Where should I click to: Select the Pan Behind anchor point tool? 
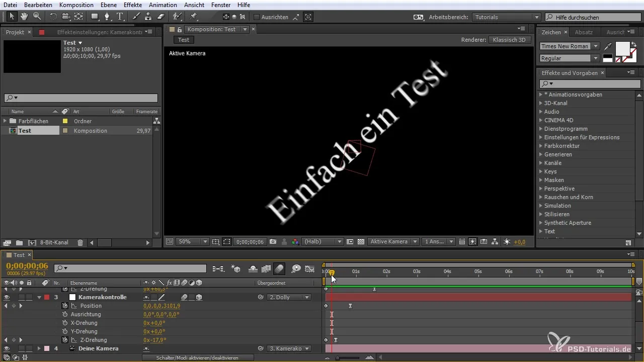pos(78,17)
